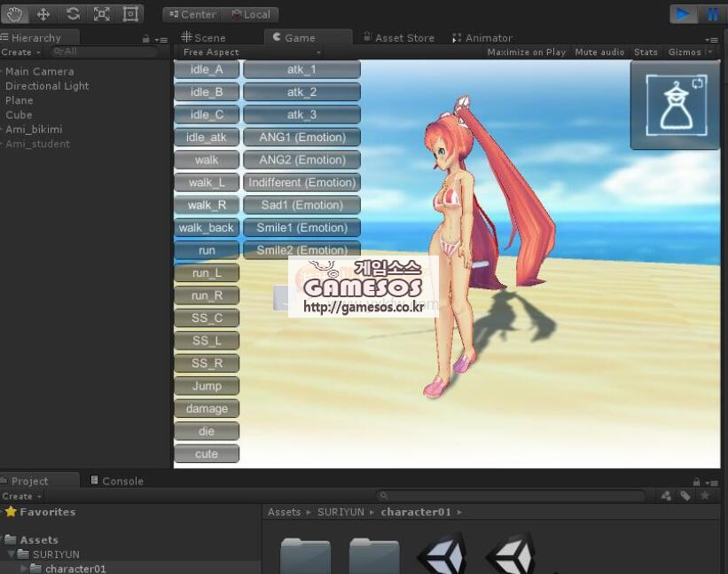The image size is (728, 574).
Task: Click the SS_C animation button
Action: pos(207,318)
